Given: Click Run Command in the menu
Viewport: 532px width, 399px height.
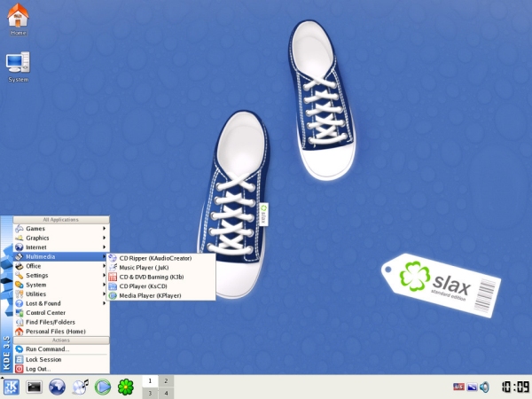Looking at the screenshot, I should point(48,349).
